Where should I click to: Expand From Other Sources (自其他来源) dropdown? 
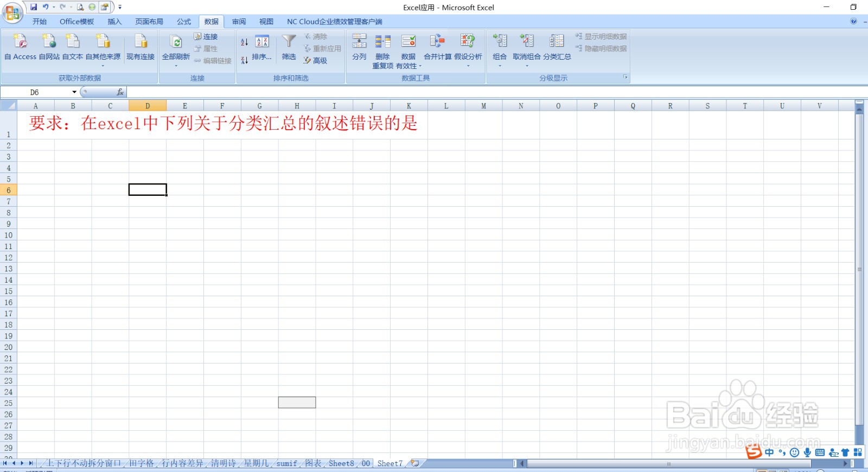click(x=103, y=66)
